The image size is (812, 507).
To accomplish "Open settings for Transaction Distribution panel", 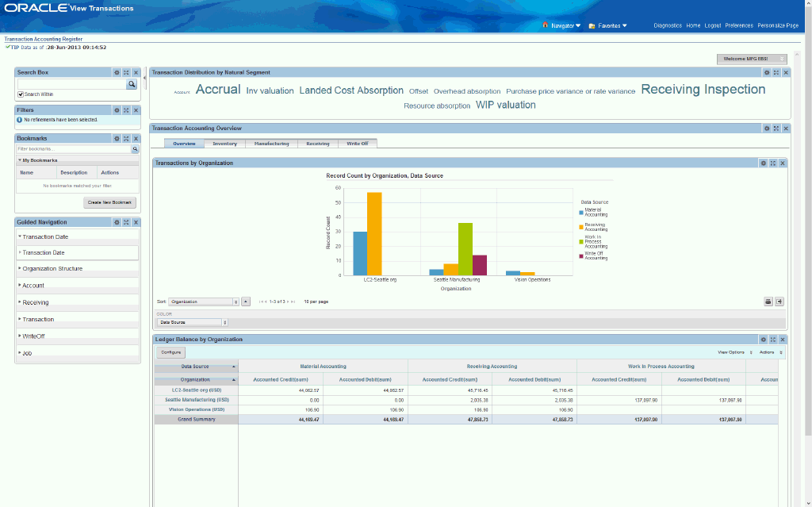I will 767,72.
